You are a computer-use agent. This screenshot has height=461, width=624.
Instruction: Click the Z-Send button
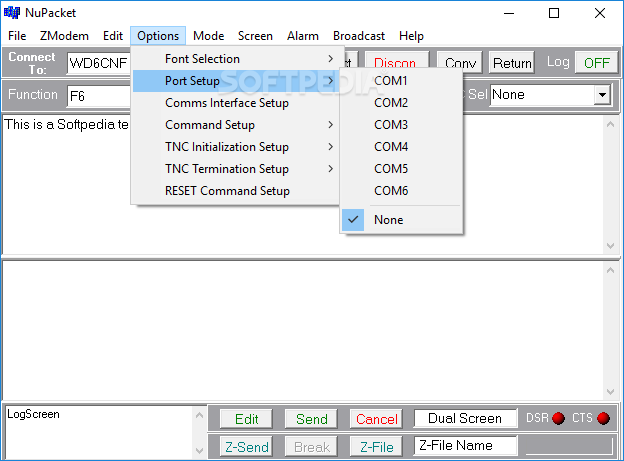click(246, 447)
